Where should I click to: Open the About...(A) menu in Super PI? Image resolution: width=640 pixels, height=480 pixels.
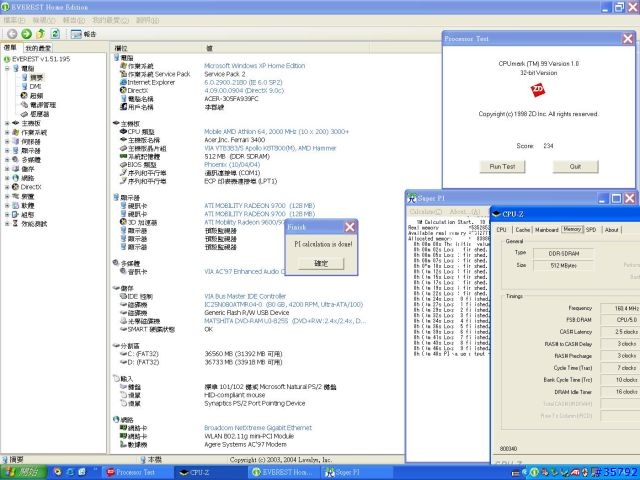(x=464, y=211)
